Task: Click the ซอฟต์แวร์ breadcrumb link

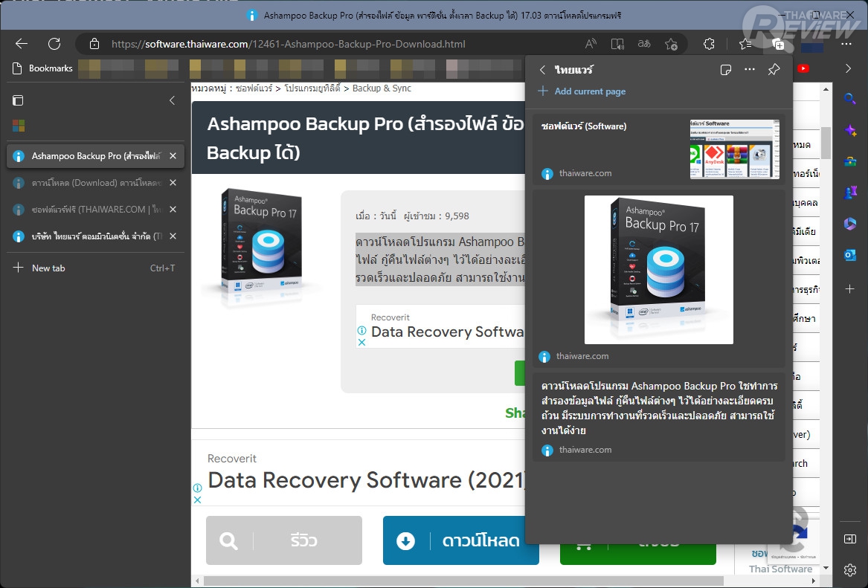Action: coord(254,88)
